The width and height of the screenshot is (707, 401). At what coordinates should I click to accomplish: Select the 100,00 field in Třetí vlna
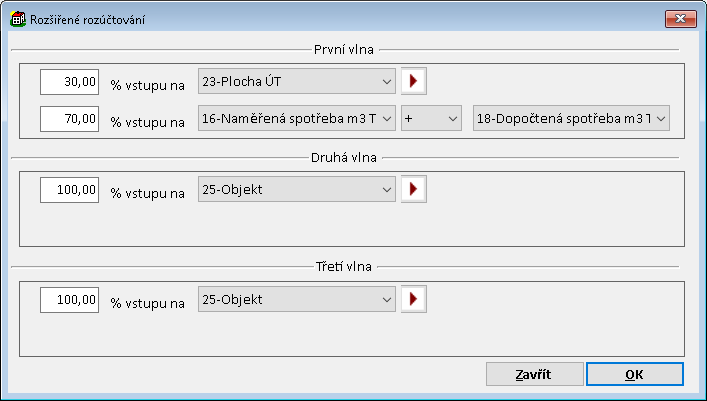(70, 298)
